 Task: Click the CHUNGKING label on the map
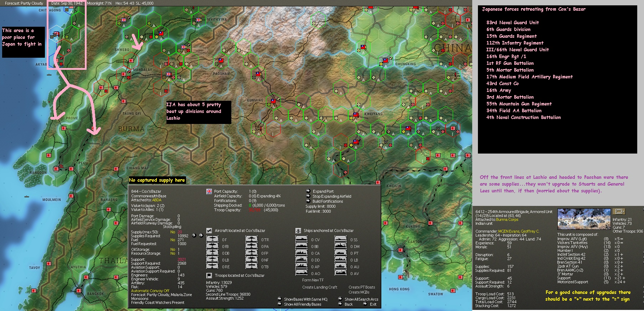pyautogui.click(x=406, y=64)
